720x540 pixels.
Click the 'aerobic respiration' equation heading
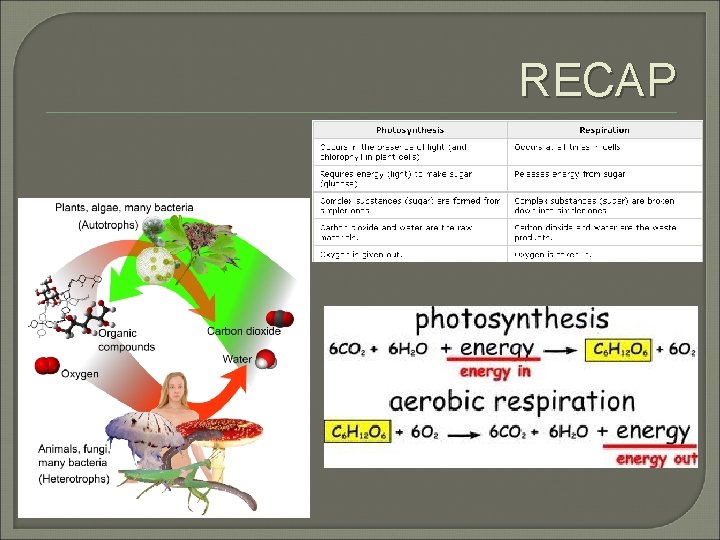click(x=512, y=401)
